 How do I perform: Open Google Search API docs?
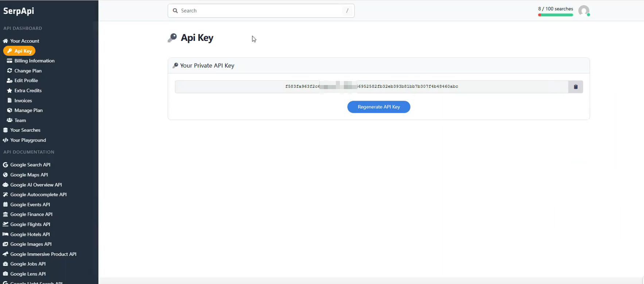pos(30,165)
